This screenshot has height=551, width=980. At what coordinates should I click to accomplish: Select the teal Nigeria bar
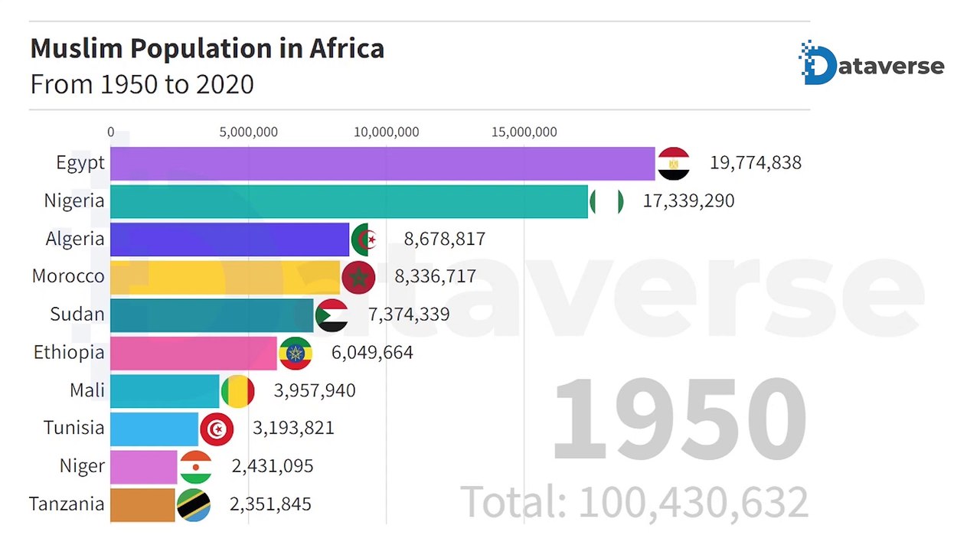[x=349, y=202]
